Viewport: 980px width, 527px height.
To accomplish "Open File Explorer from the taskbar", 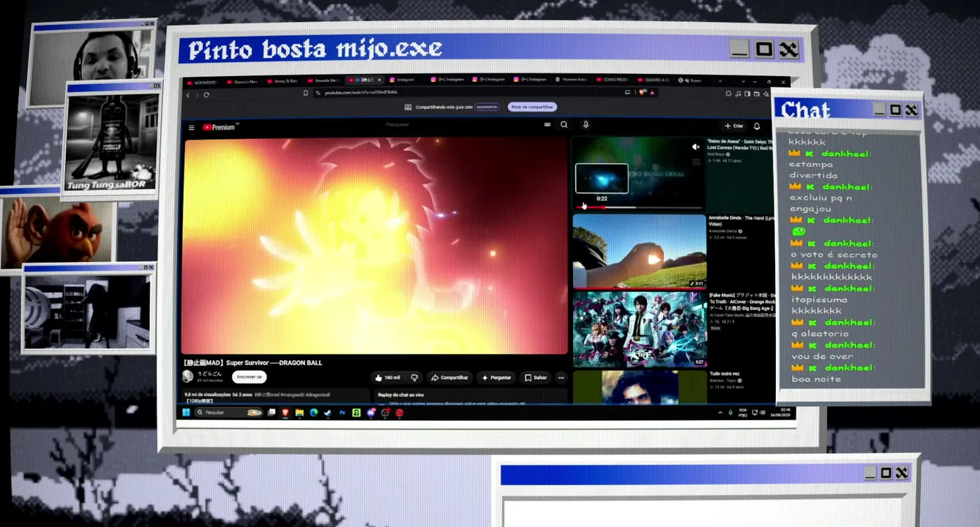I will point(299,413).
